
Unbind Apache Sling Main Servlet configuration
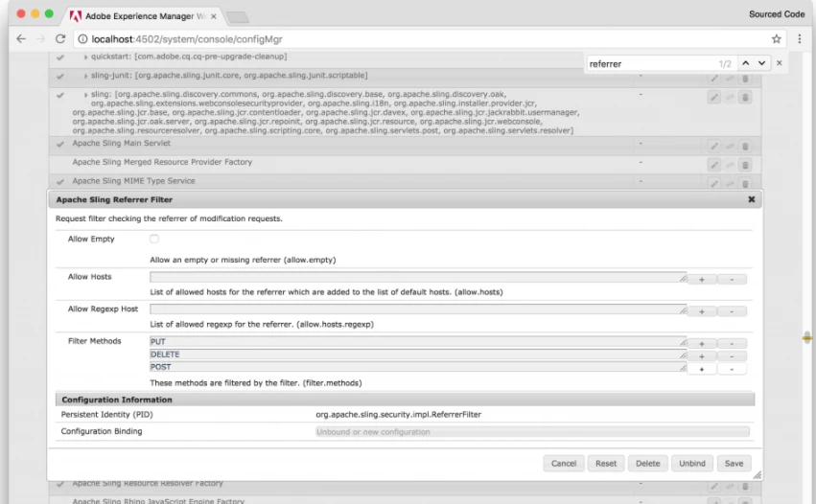[730, 147]
